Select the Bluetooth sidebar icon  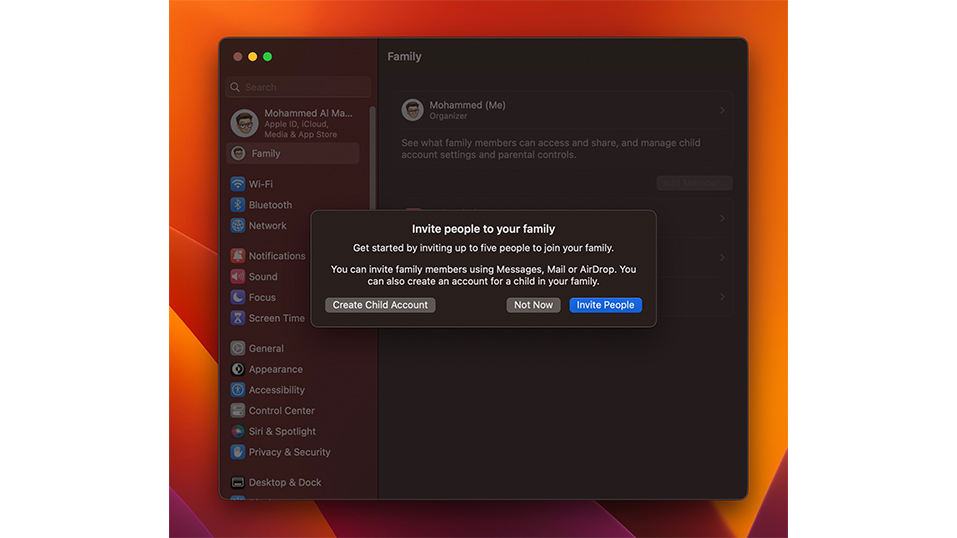(x=238, y=205)
